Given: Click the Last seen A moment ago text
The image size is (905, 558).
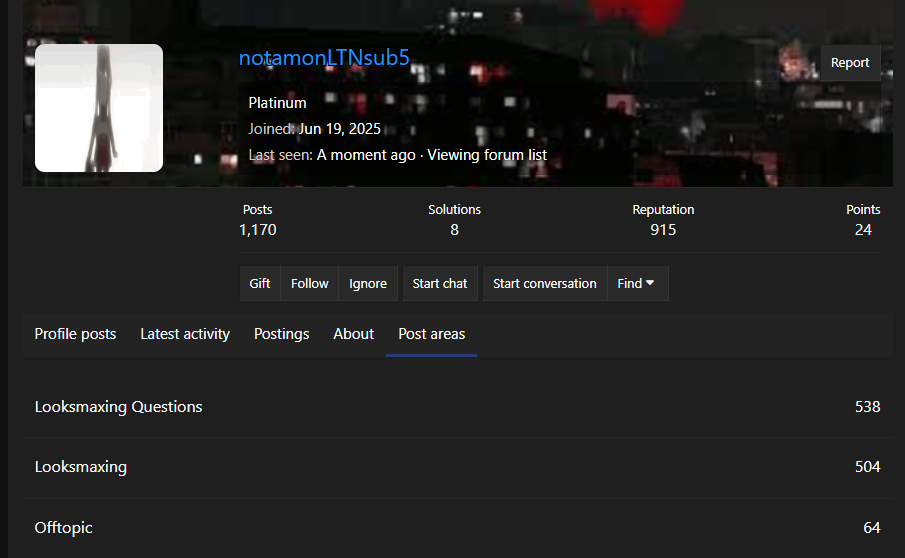Looking at the screenshot, I should [332, 155].
